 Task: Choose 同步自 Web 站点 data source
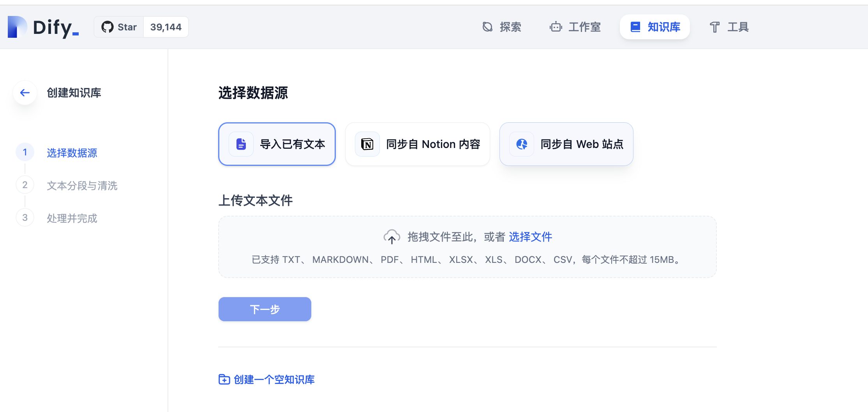[582, 144]
